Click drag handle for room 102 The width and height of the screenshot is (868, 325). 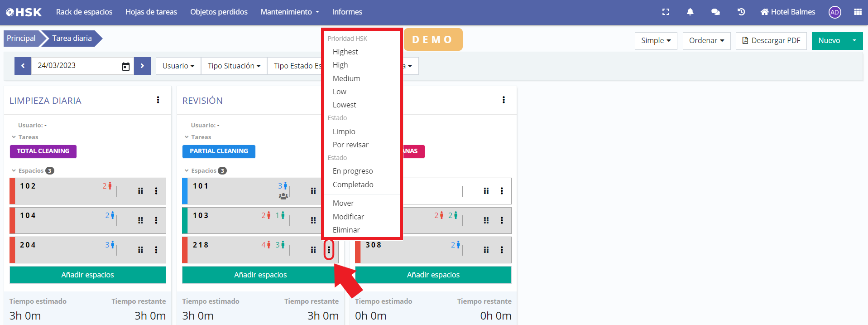(x=140, y=191)
